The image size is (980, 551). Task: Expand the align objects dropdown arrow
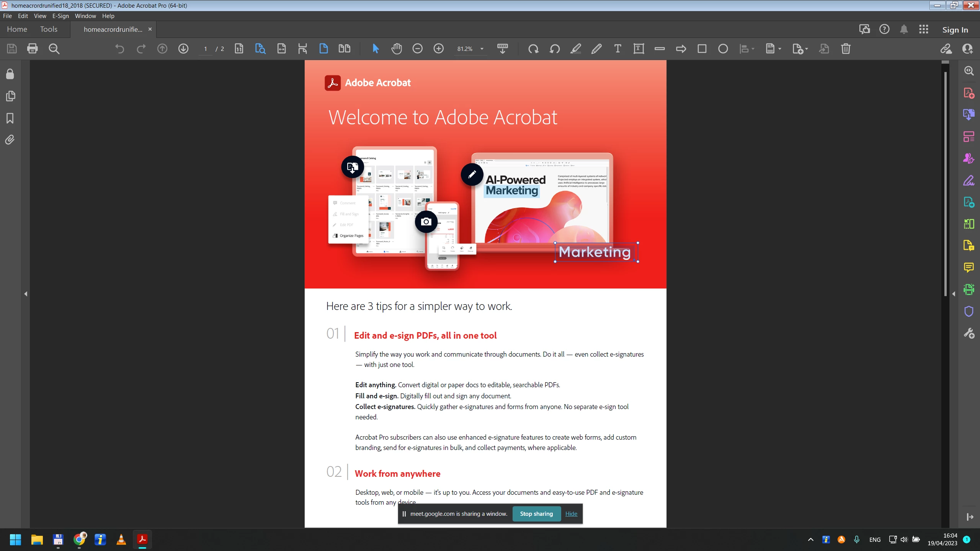coord(753,49)
